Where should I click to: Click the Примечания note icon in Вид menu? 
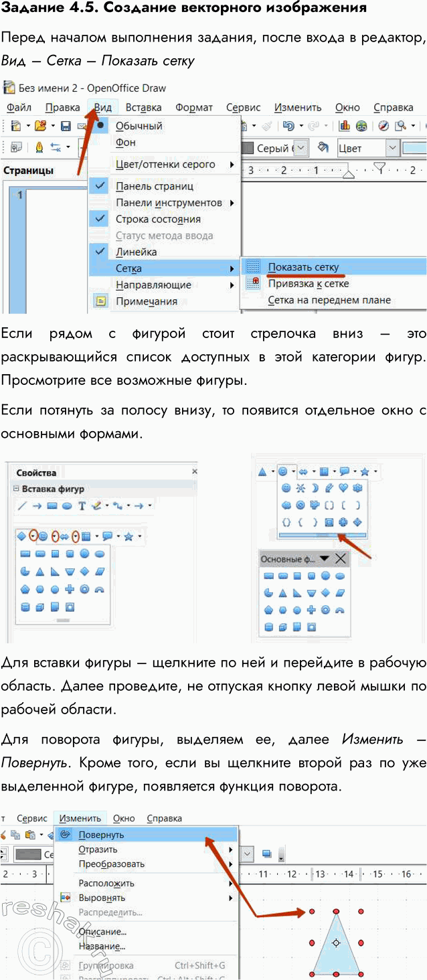[100, 301]
